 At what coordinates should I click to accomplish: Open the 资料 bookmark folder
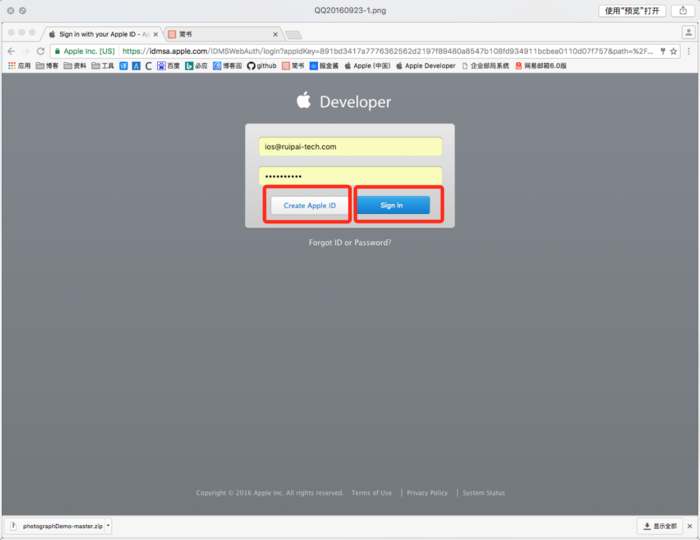click(x=75, y=66)
